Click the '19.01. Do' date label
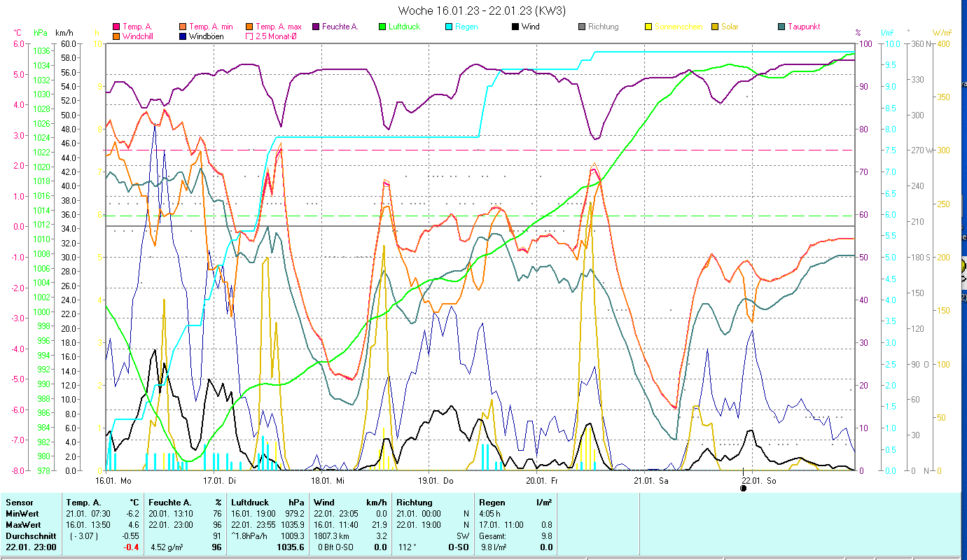Viewport: 967px width, 560px height. [436, 480]
